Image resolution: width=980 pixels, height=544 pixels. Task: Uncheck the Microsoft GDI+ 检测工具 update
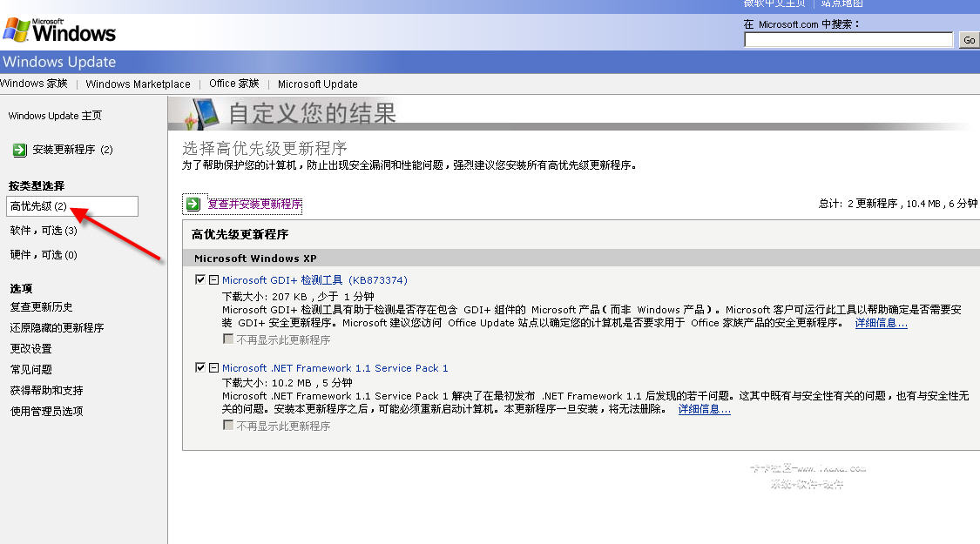pos(200,279)
